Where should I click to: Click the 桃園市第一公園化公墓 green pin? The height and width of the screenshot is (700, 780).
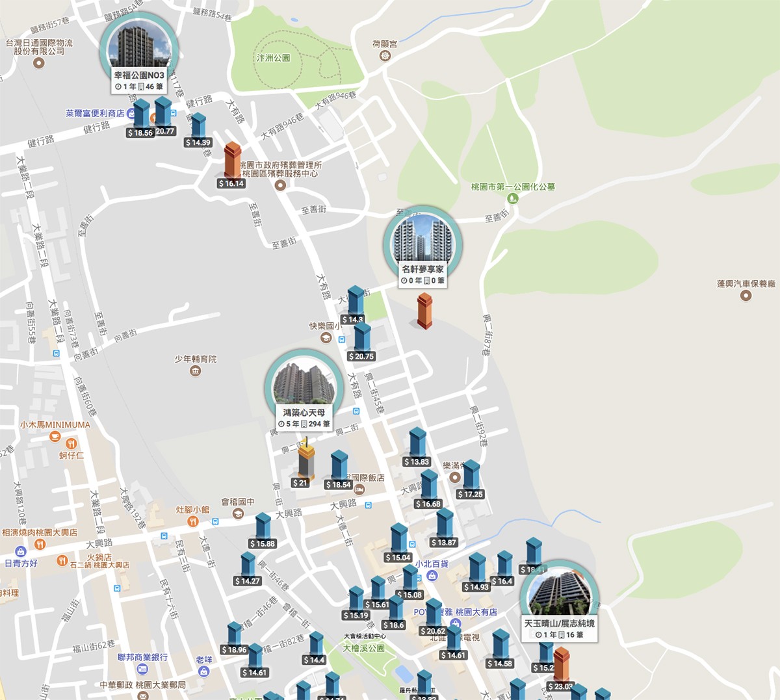tap(513, 198)
